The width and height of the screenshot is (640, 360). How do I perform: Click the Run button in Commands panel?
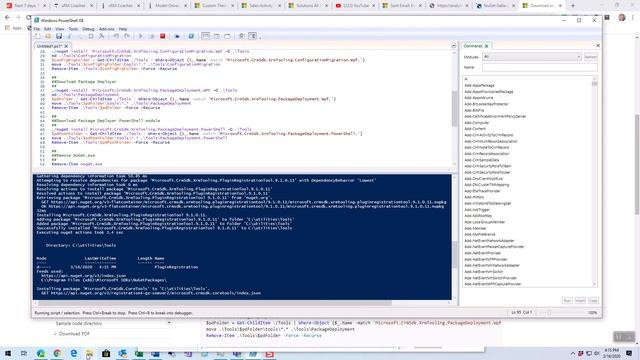567,301
